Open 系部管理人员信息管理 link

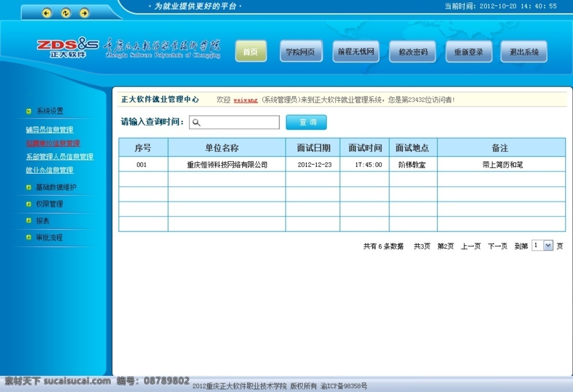(x=60, y=157)
